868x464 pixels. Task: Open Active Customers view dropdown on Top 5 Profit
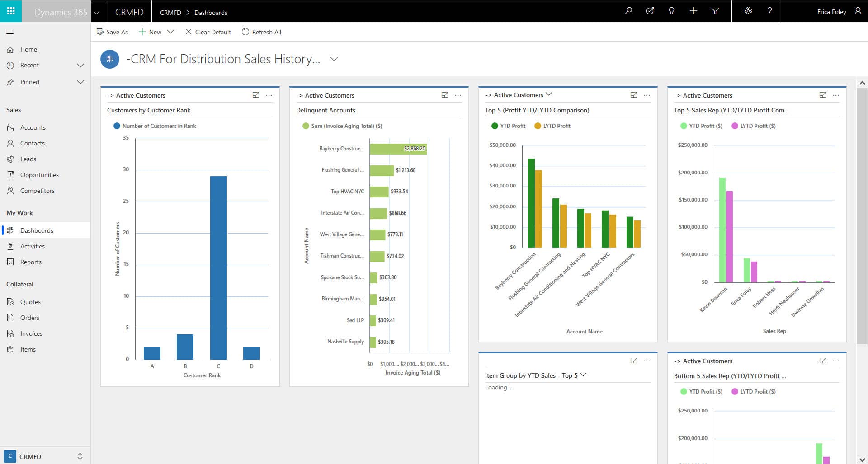pyautogui.click(x=549, y=94)
